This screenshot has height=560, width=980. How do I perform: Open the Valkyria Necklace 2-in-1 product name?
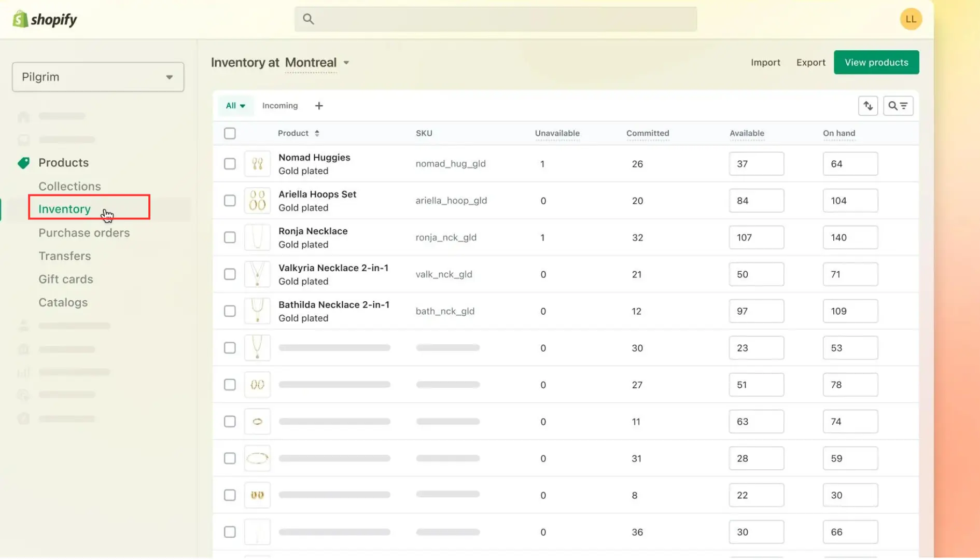click(333, 268)
